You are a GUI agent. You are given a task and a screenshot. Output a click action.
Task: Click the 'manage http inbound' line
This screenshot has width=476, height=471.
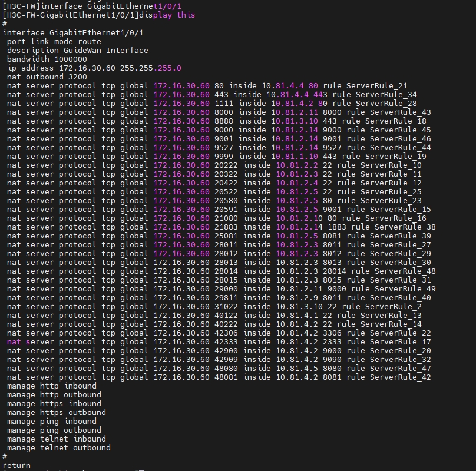[x=52, y=386]
